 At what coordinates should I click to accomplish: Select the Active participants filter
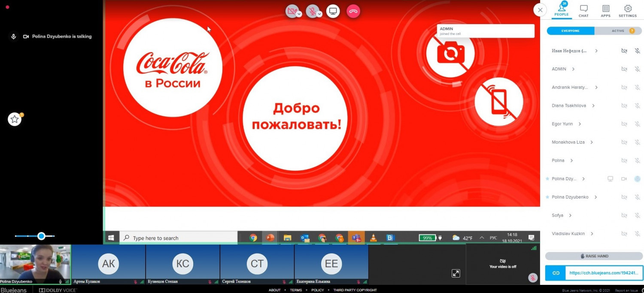click(x=618, y=31)
